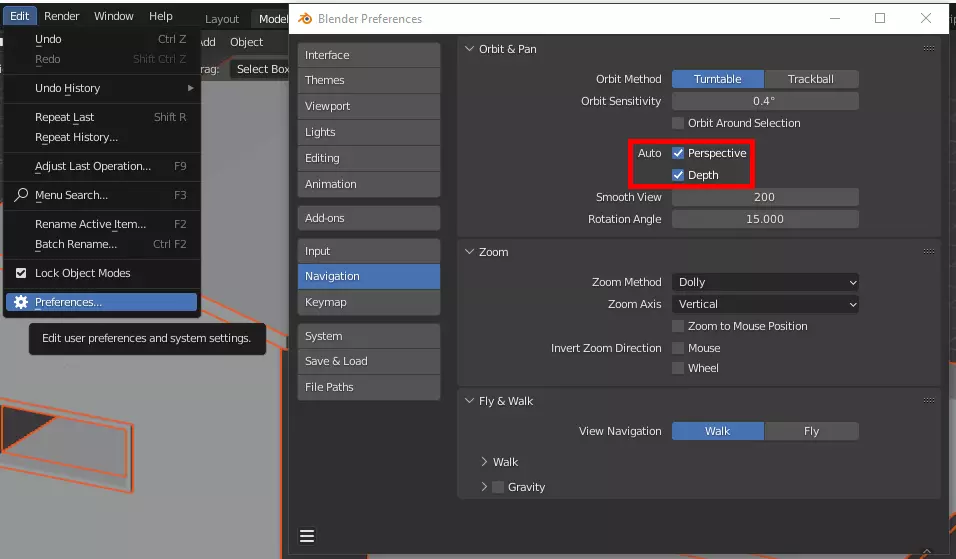956x559 pixels.
Task: Open the Undo History submenu arrow
Action: click(190, 88)
